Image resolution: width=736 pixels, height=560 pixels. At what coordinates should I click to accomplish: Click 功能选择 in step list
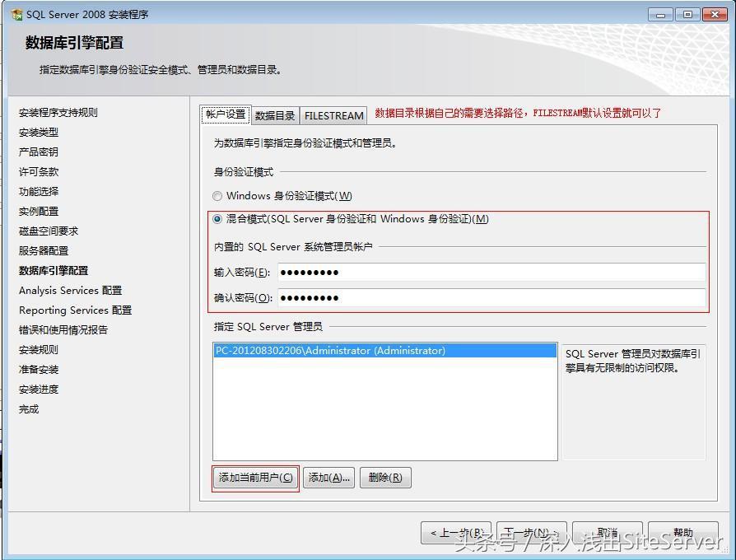39,192
